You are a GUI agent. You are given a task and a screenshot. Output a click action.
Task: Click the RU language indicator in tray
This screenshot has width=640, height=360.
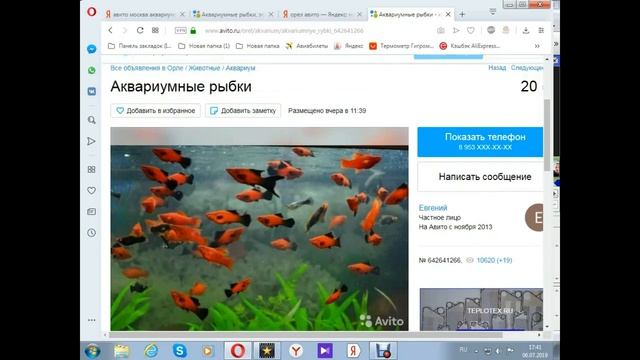pyautogui.click(x=463, y=349)
